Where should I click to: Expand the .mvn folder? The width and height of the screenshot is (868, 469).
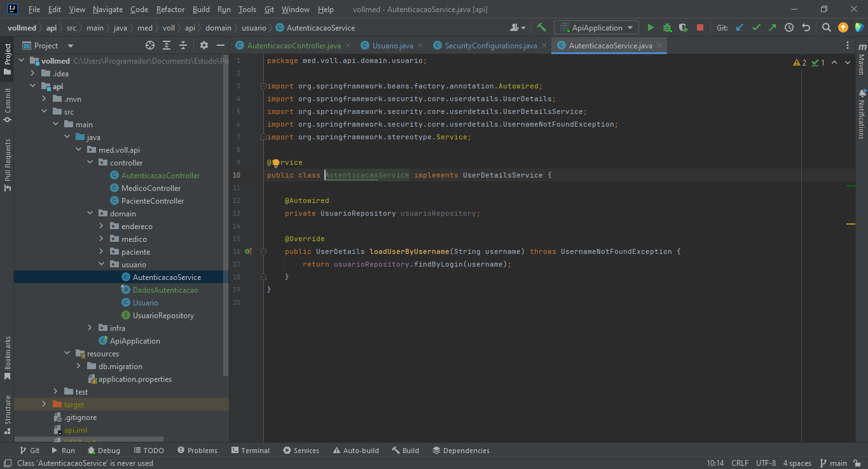(x=44, y=99)
